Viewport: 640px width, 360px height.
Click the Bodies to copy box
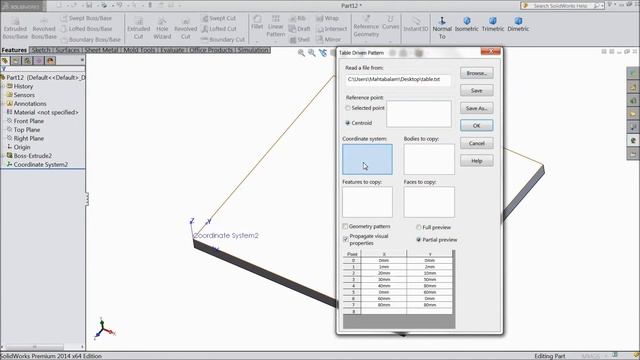coord(429,159)
